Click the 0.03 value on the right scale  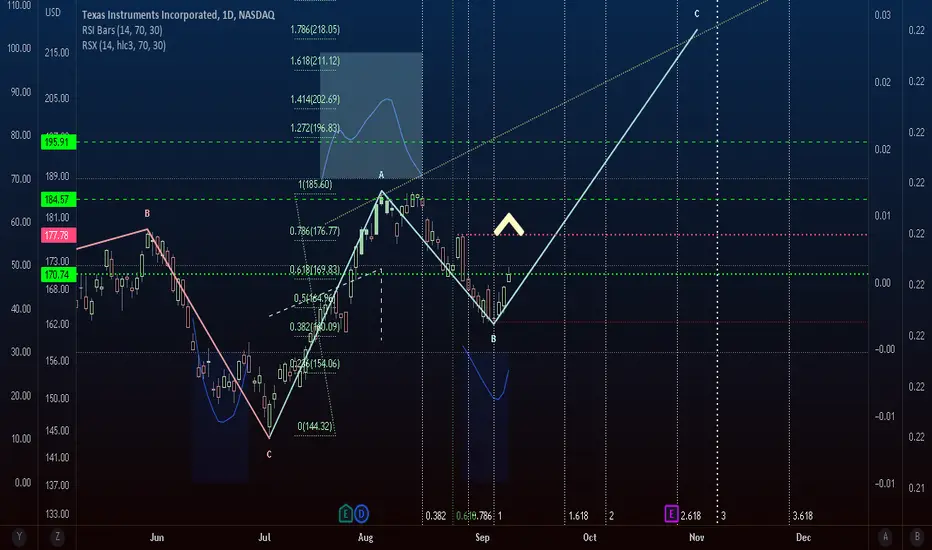tap(883, 15)
